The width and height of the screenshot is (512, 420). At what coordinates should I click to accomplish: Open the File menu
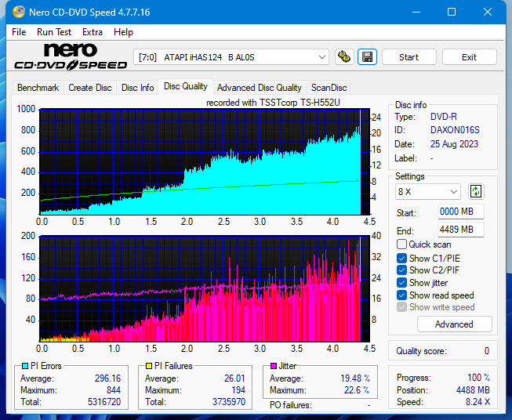click(x=19, y=32)
